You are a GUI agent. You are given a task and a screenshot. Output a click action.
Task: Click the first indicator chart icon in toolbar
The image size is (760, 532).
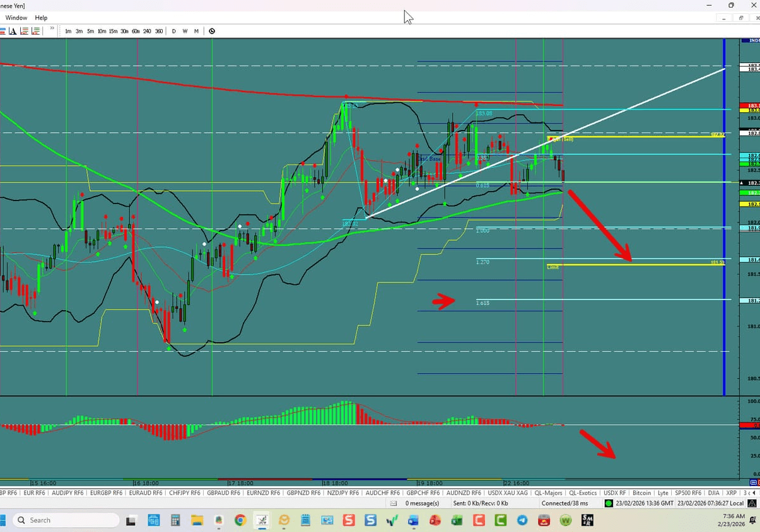[23, 31]
